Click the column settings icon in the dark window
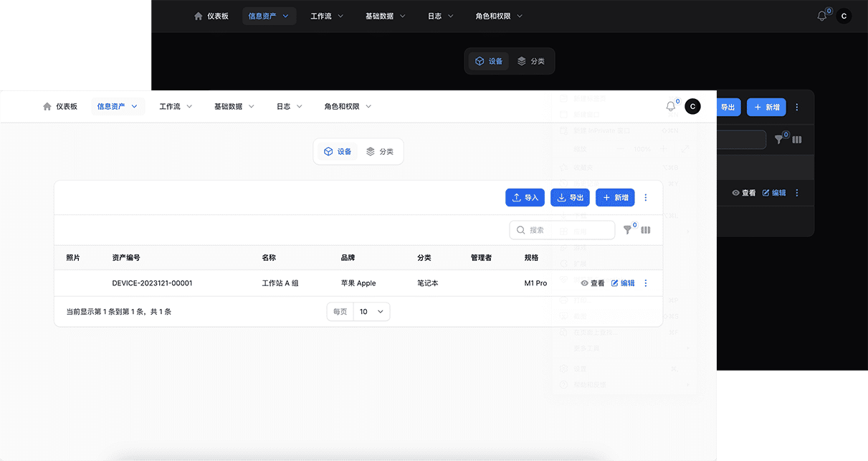 pos(797,140)
